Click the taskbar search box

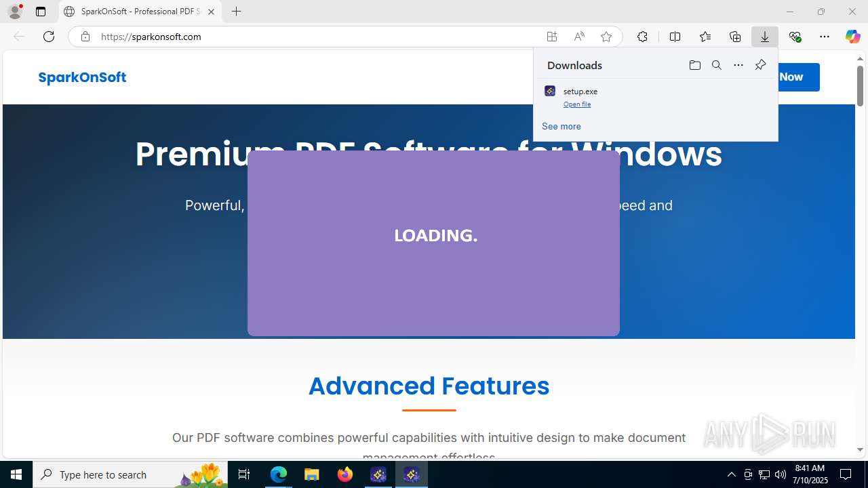(x=130, y=474)
